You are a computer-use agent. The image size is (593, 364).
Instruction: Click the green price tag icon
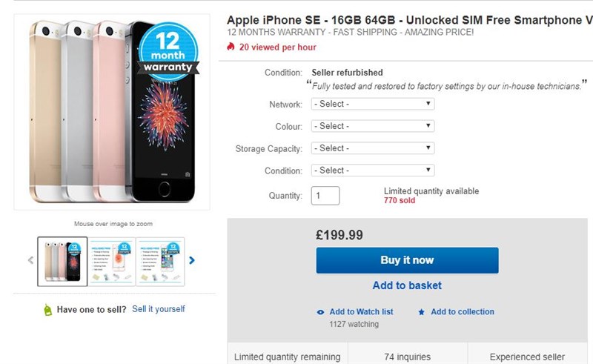(x=48, y=310)
